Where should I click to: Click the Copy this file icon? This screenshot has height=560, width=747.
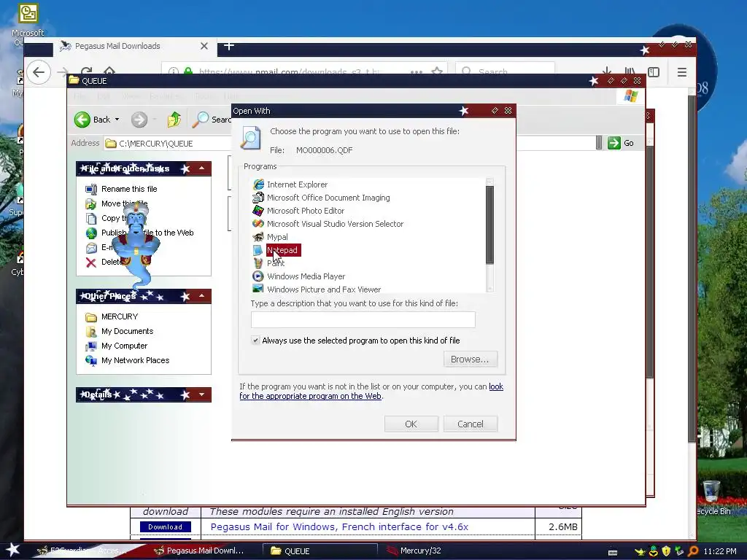(x=91, y=218)
